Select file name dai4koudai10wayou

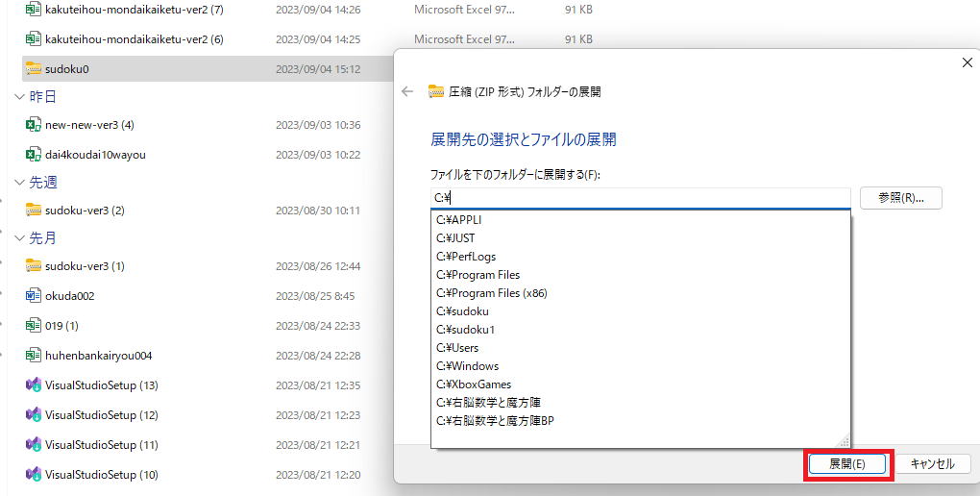point(96,155)
